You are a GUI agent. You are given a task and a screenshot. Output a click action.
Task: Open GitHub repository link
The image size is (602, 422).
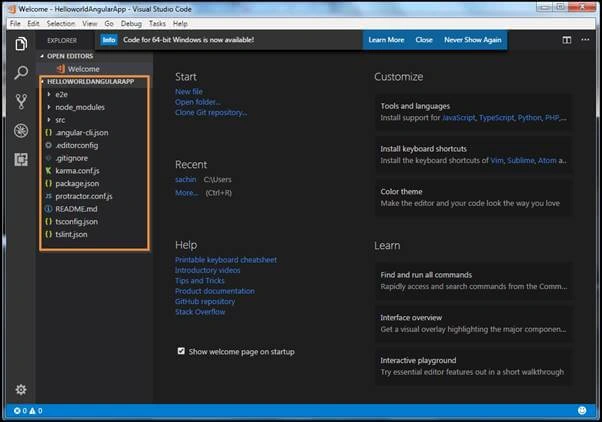tap(205, 301)
